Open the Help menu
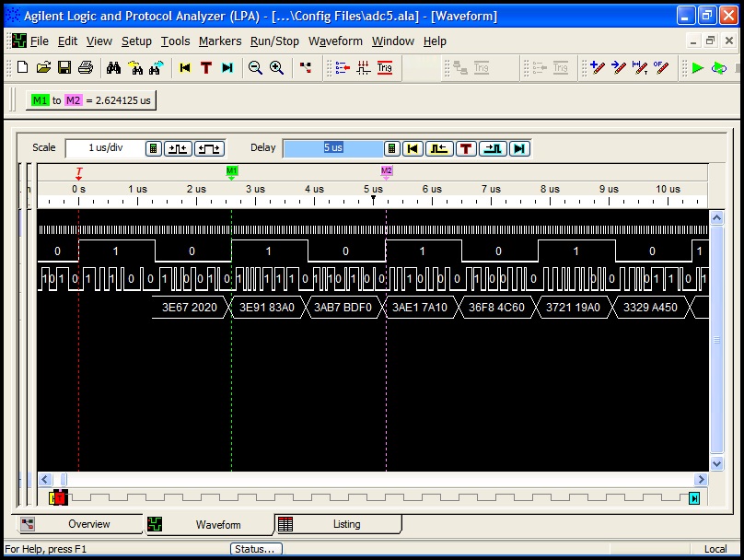 (x=435, y=41)
